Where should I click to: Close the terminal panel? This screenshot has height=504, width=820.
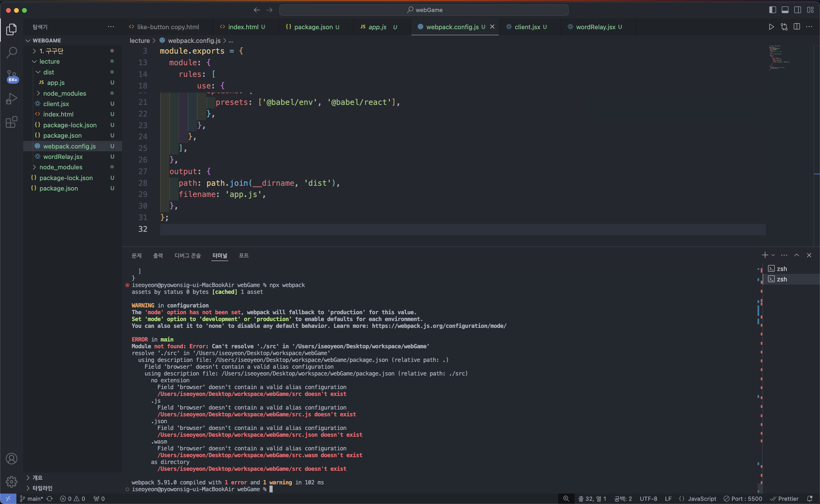tap(809, 255)
